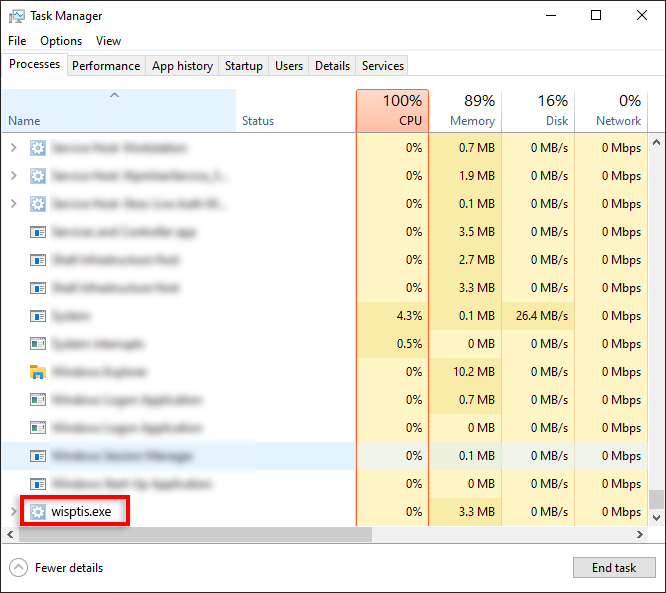Click the process icon in the 2.7 MB row
The width and height of the screenshot is (666, 593).
[x=38, y=260]
